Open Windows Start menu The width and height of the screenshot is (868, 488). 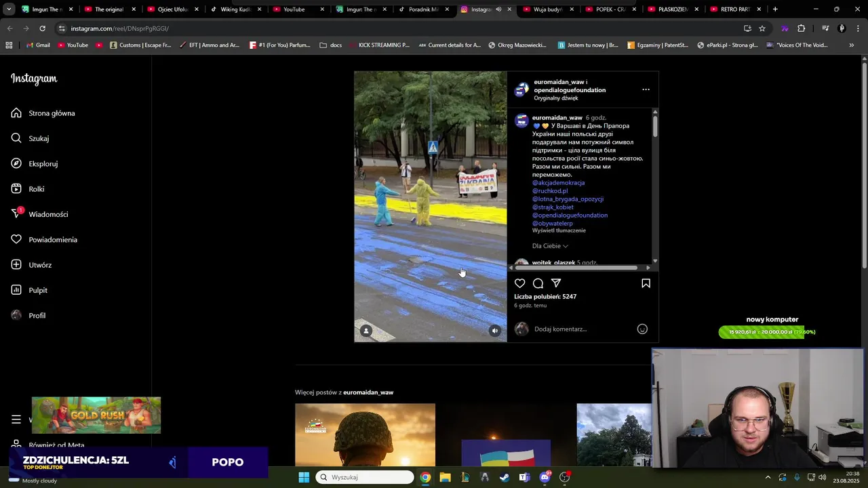coord(304,477)
